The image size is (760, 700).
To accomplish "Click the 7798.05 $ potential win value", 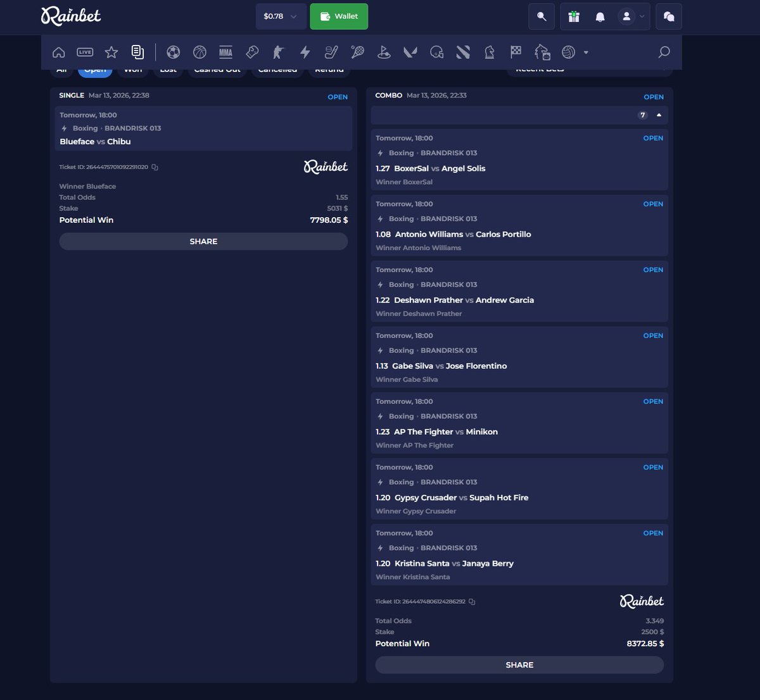I will click(x=329, y=220).
